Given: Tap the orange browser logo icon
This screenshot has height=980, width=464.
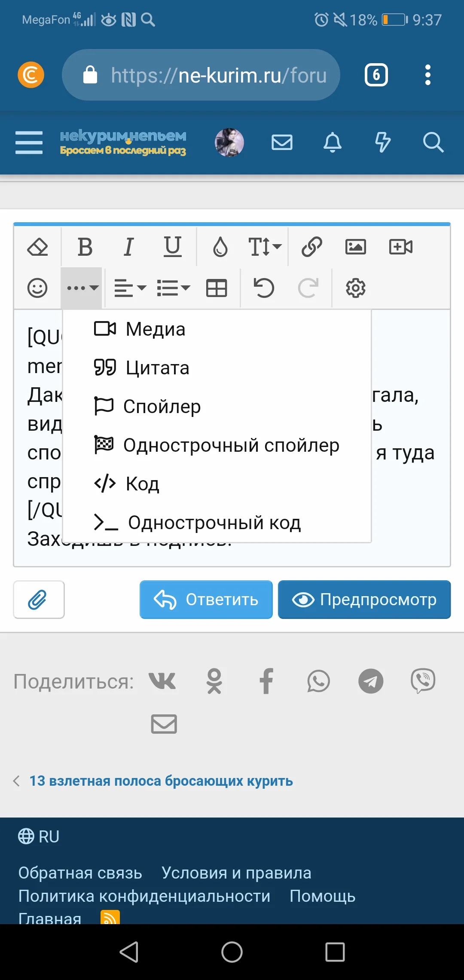Looking at the screenshot, I should point(31,75).
